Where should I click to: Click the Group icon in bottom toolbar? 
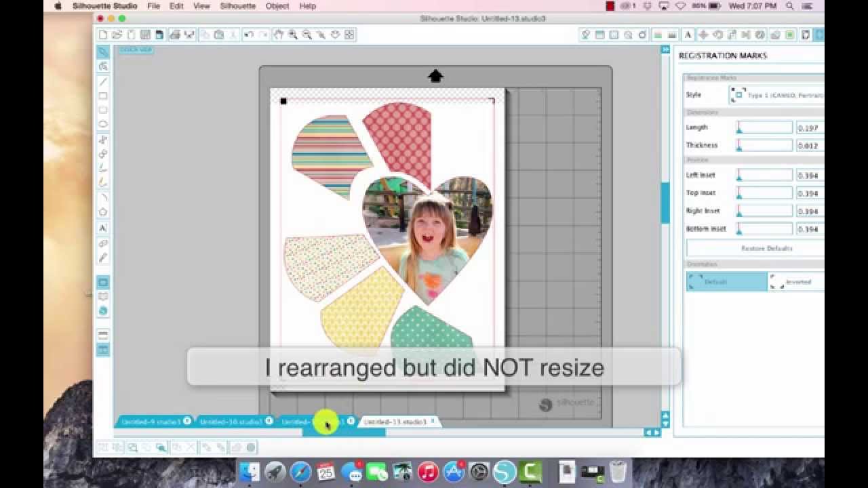point(102,447)
